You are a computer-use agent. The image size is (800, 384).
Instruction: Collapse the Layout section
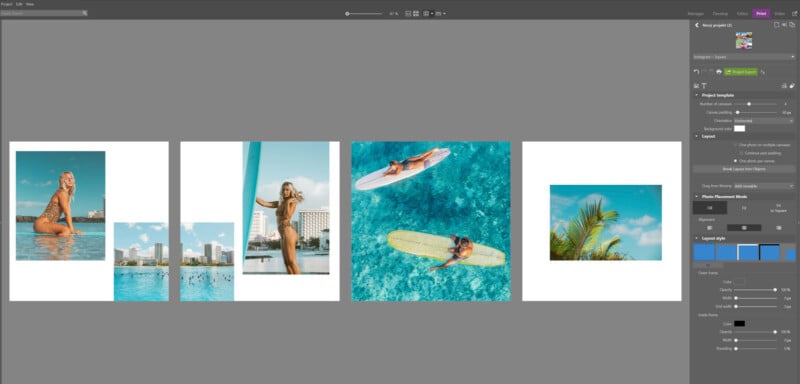pos(697,136)
